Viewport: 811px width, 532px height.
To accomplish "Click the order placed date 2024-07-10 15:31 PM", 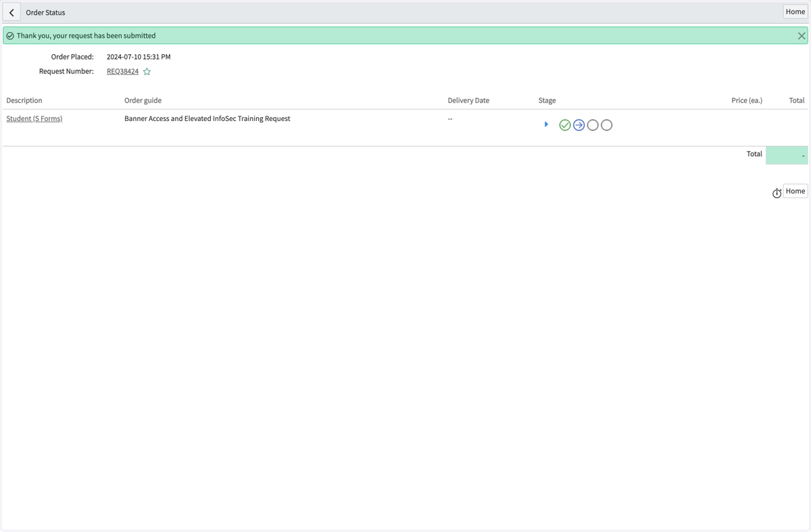I will (x=139, y=57).
